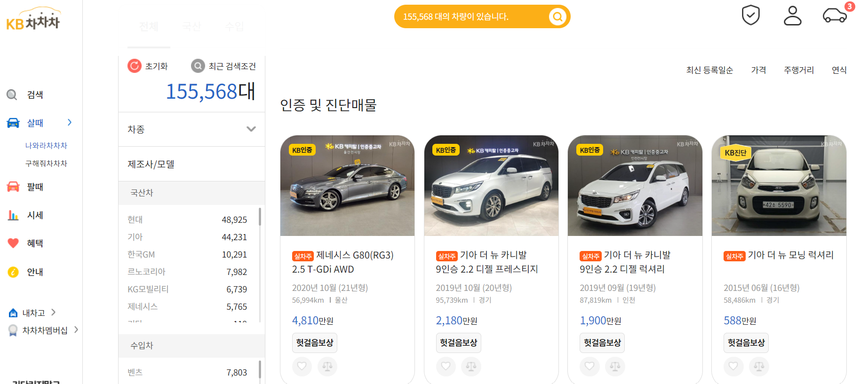This screenshot has height=384, width=868.
Task: Open 나와라차차차 submenu link
Action: pos(46,146)
